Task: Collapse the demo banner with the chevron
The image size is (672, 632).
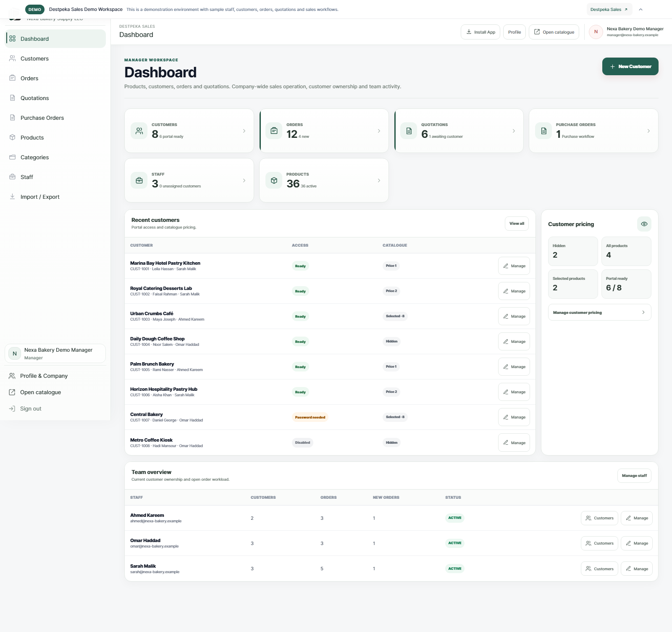Action: click(641, 9)
